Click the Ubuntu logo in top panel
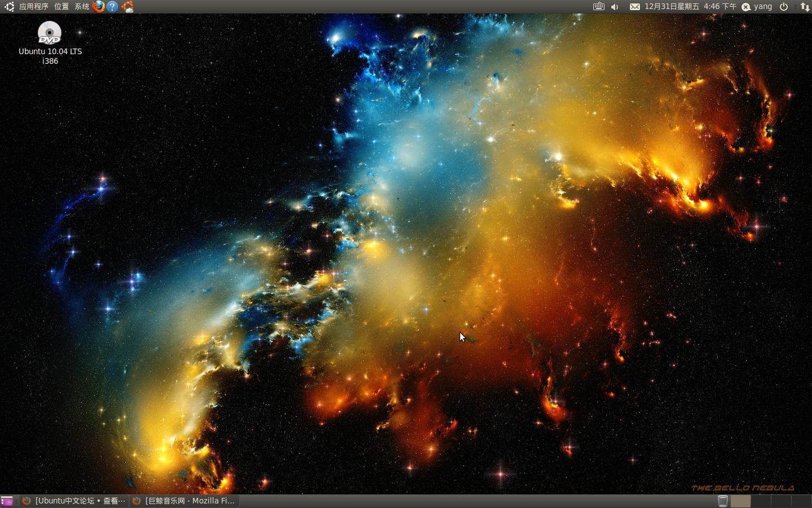Viewport: 812px width, 508px height. 9,7
